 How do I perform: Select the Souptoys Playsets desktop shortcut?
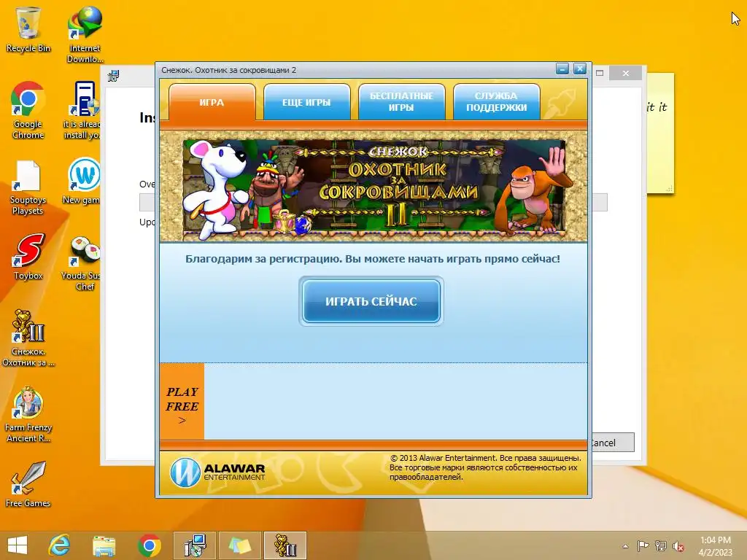28,187
